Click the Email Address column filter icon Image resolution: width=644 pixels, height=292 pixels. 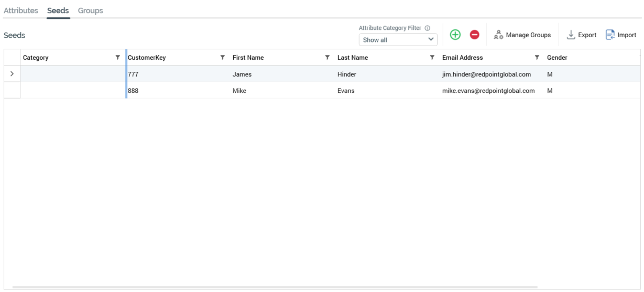click(537, 58)
